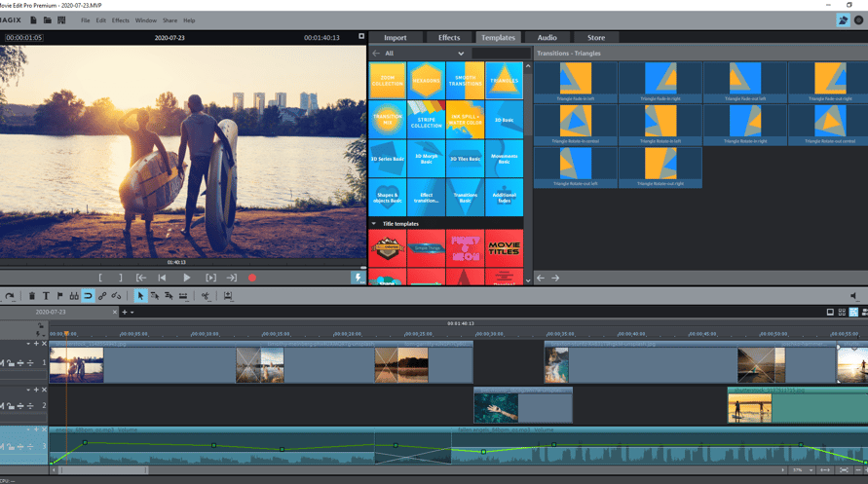Expand track 1 options dropdown arrow

click(x=28, y=344)
